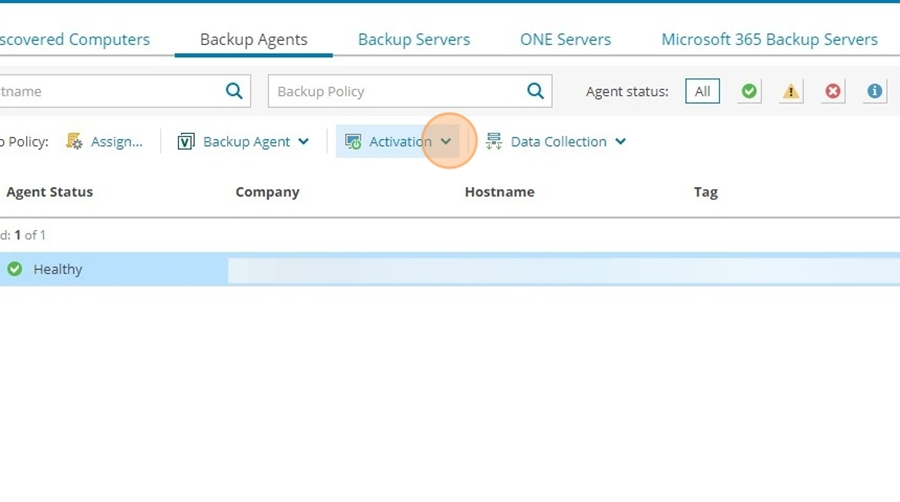The height and width of the screenshot is (502, 900).
Task: Filter agents by red error status
Action: coord(832,91)
